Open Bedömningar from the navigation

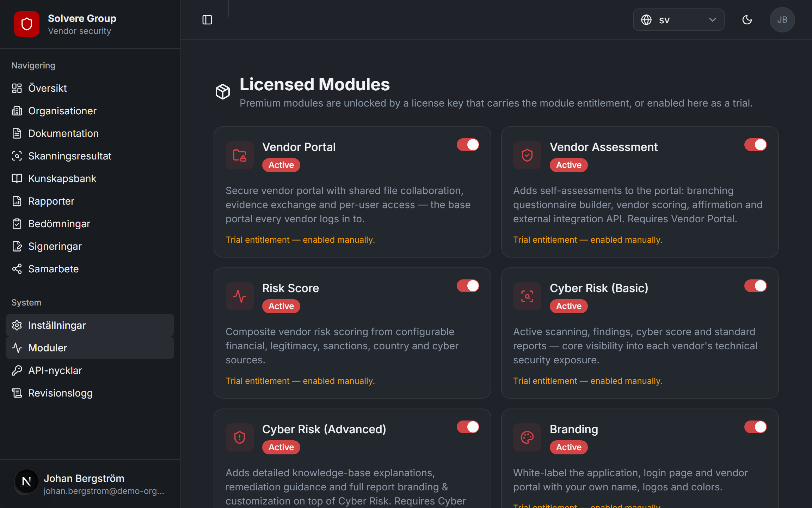[90, 224]
